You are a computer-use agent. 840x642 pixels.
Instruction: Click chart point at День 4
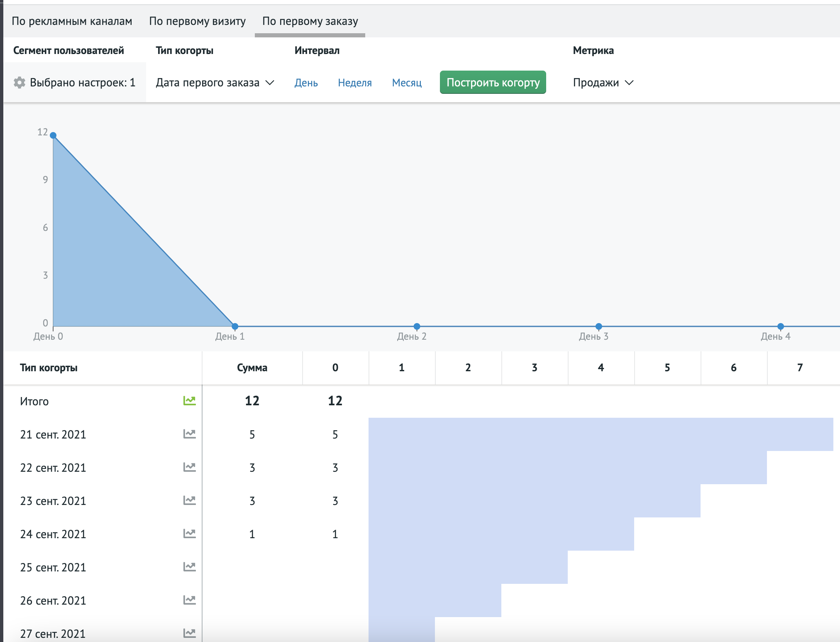(x=781, y=326)
